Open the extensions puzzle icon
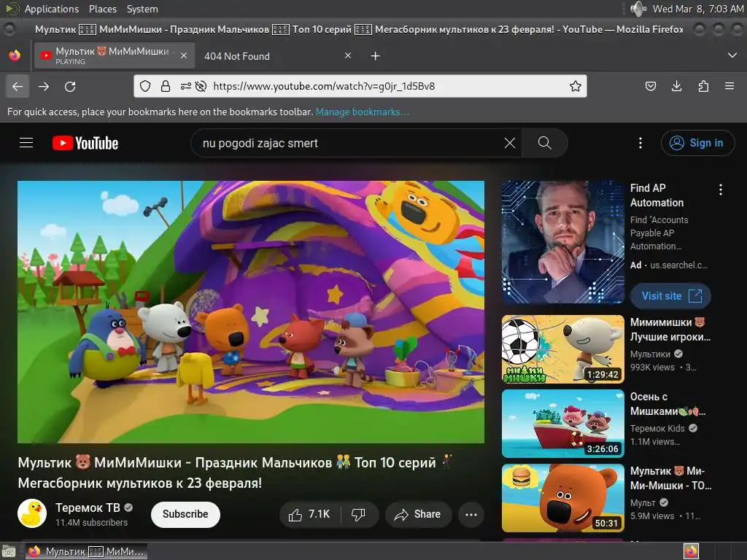Viewport: 747px width, 560px height. 703,86
